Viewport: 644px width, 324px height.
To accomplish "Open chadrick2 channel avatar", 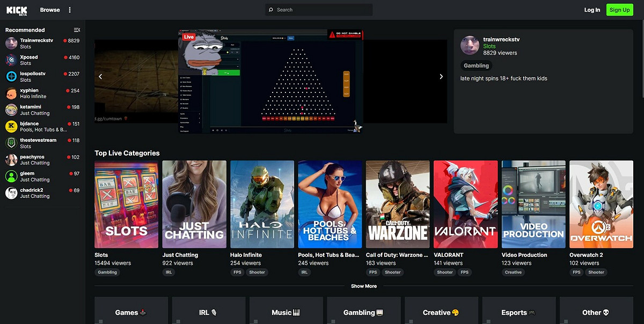I will pos(11,193).
